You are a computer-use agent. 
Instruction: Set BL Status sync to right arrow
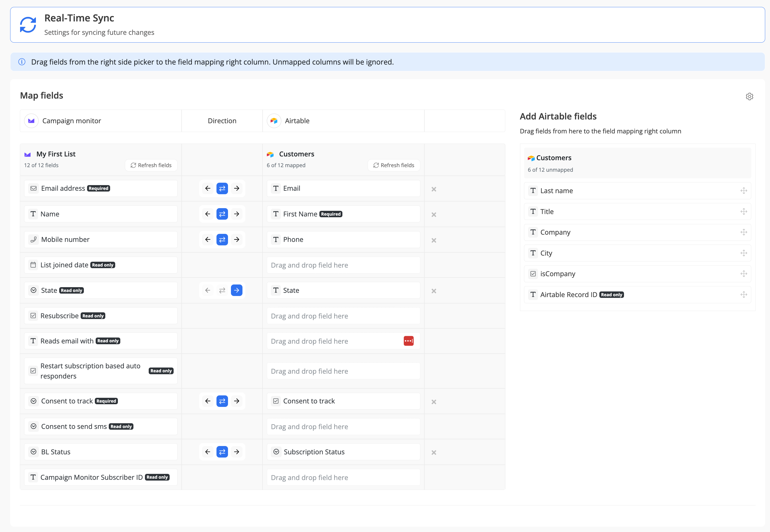[x=237, y=452]
